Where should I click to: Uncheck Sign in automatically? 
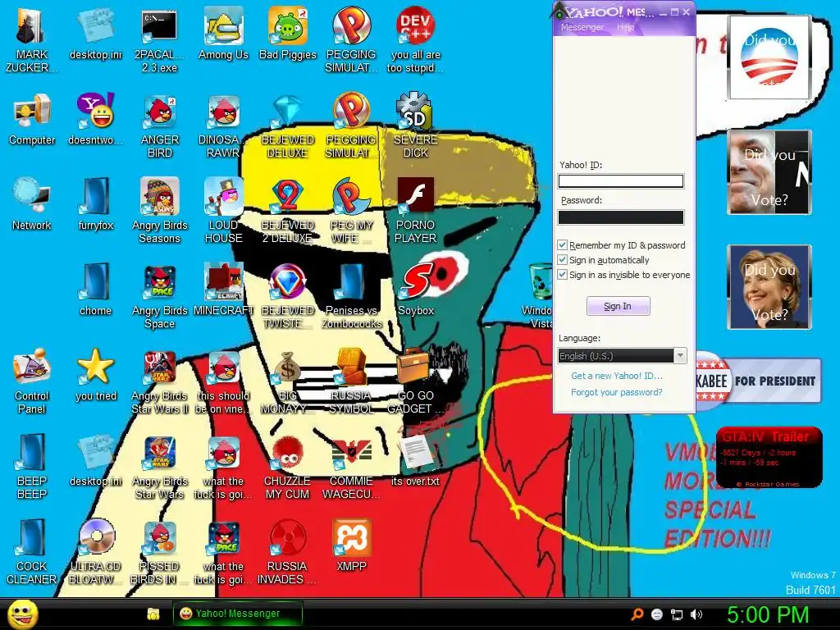coord(562,260)
